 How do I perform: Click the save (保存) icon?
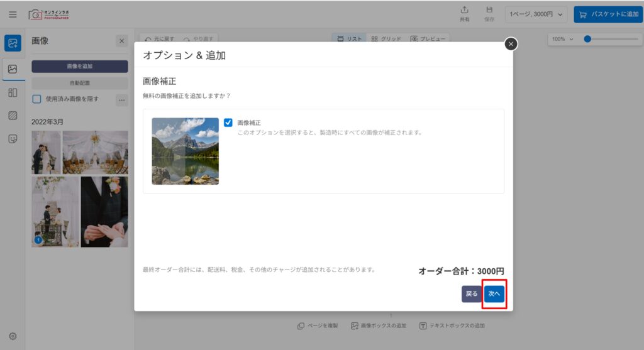[489, 14]
